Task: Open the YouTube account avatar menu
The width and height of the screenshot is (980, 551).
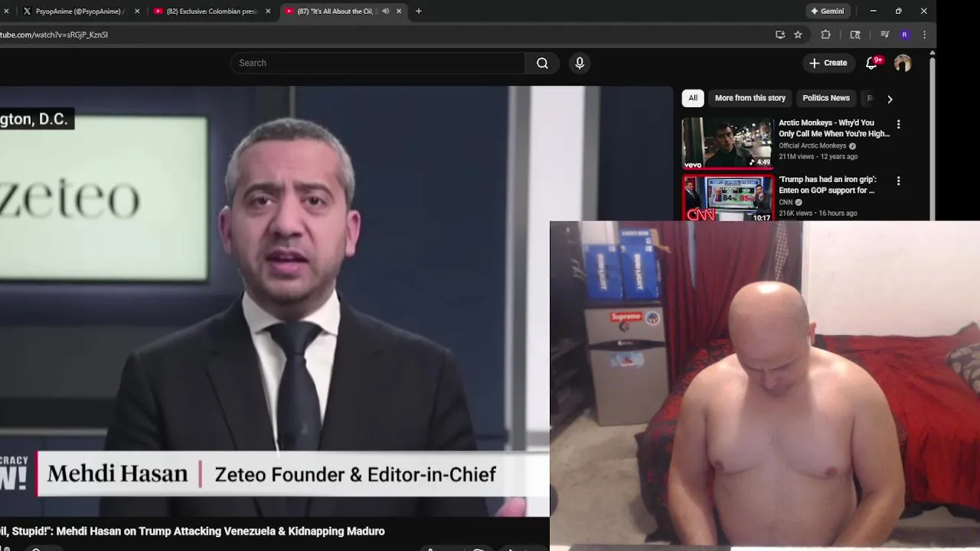Action: point(903,63)
